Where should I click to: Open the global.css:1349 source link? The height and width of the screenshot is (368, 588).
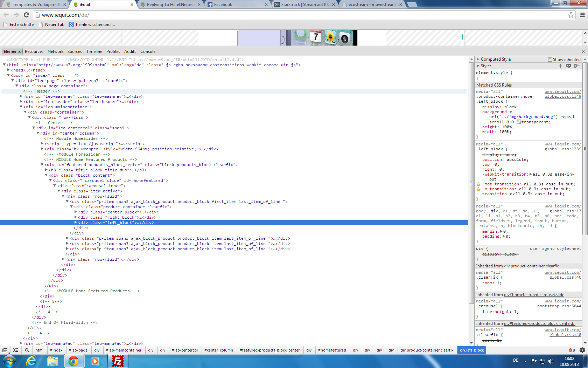(x=562, y=97)
